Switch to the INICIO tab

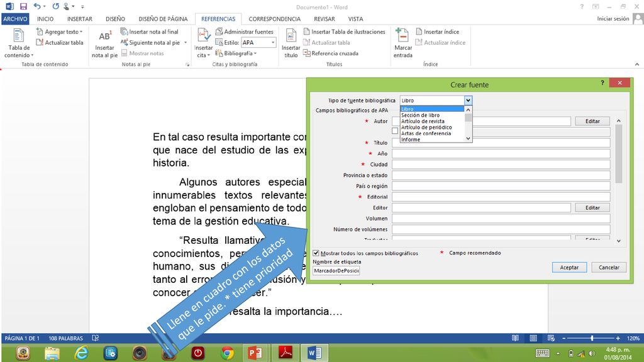click(x=45, y=19)
